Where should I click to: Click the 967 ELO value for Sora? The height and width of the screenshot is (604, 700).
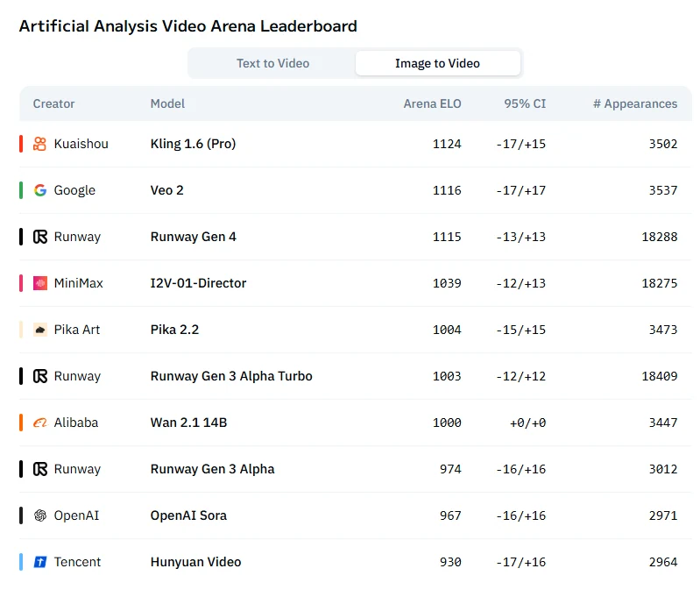pyautogui.click(x=450, y=515)
